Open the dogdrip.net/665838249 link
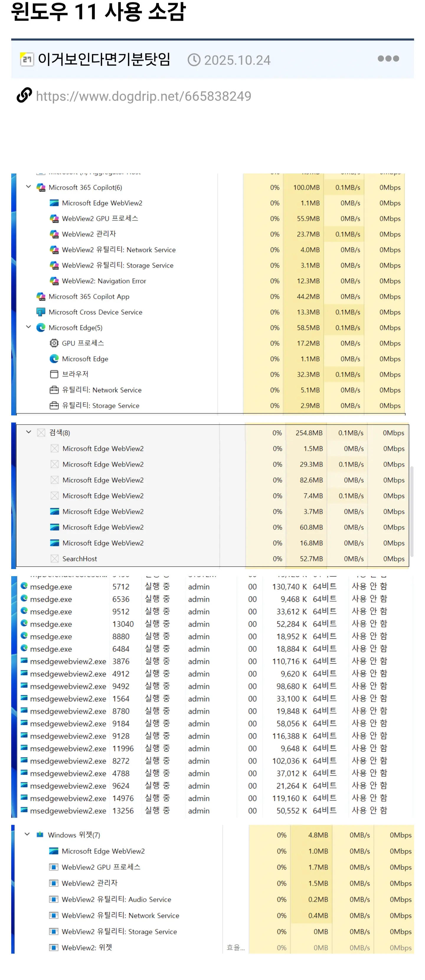This screenshot has width=425, height=980. (x=143, y=96)
